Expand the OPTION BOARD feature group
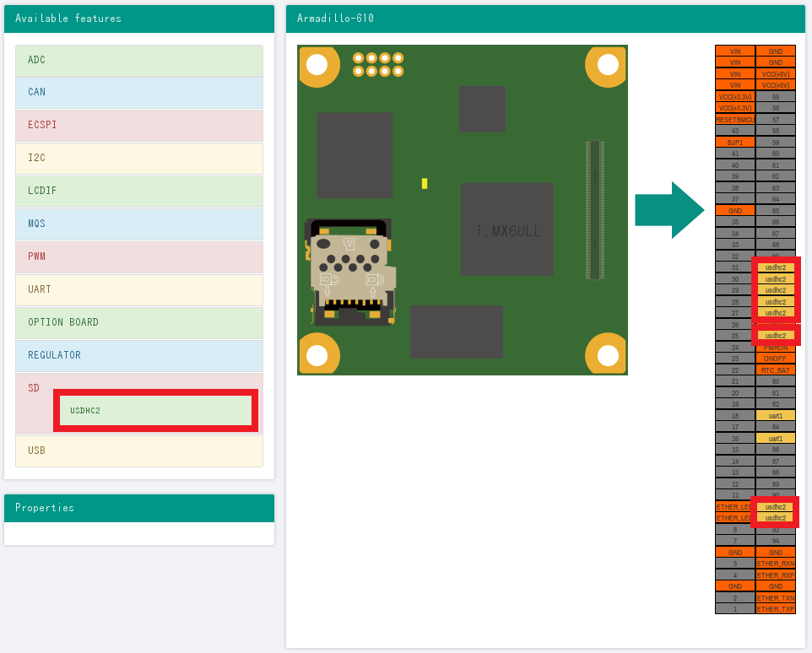The image size is (812, 653). [138, 323]
